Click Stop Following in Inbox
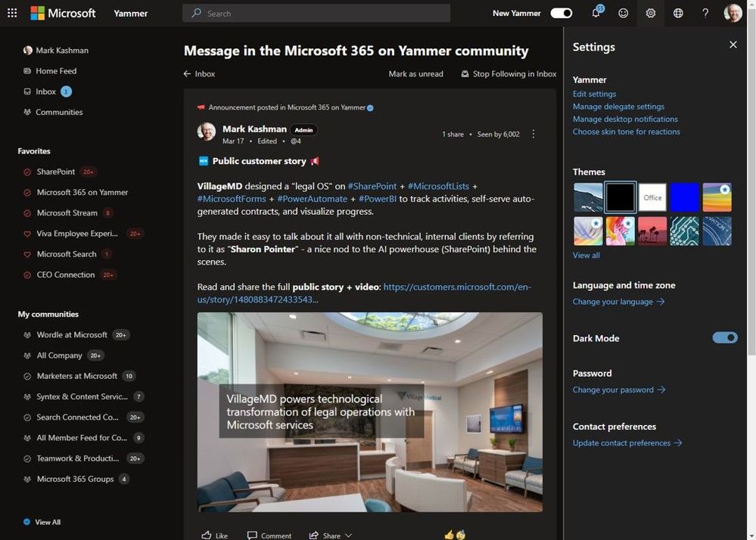Screen dimensions: 756x540 pyautogui.click(x=509, y=73)
